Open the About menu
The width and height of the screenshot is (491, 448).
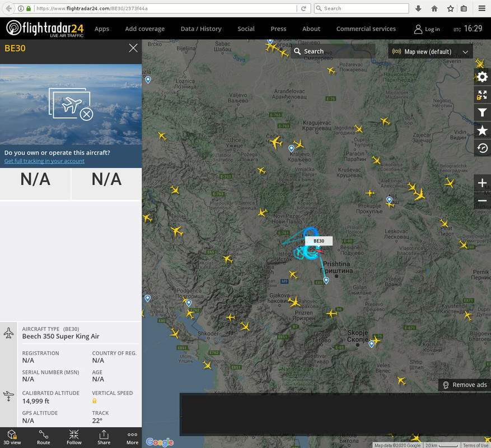coord(311,29)
